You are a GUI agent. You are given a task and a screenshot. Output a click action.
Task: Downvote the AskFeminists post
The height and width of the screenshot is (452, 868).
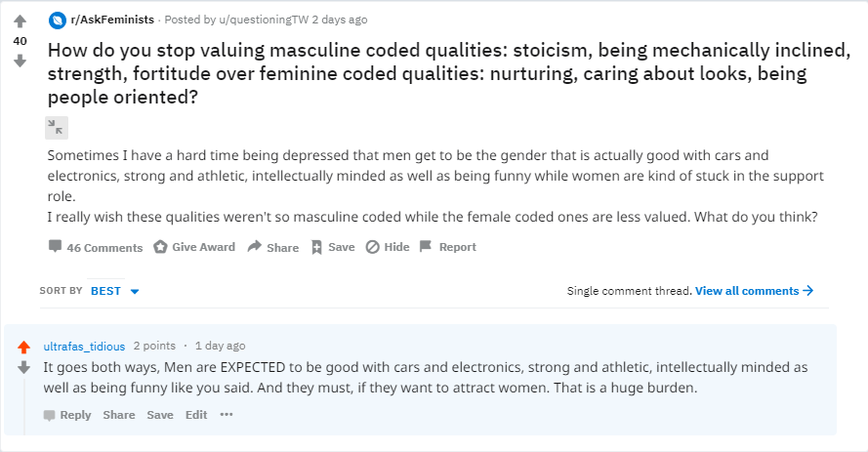[x=20, y=61]
